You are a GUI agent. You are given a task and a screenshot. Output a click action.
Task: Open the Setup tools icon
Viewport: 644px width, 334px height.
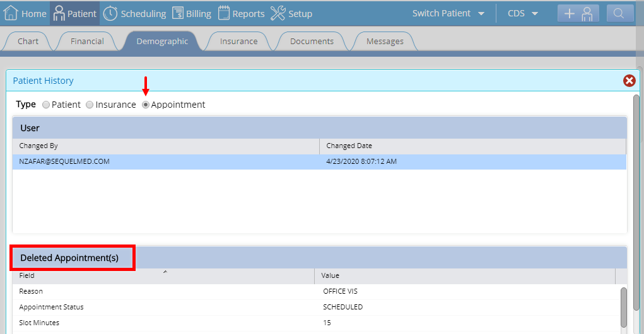(278, 13)
